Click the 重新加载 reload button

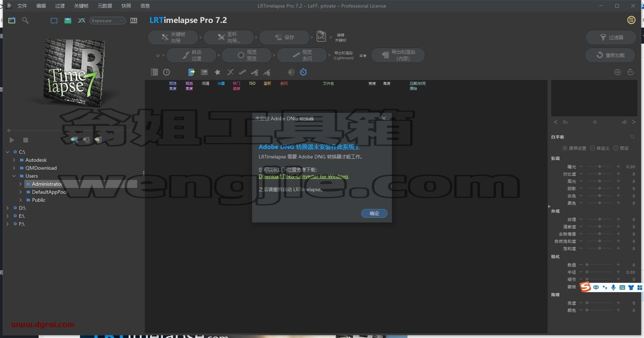click(610, 55)
